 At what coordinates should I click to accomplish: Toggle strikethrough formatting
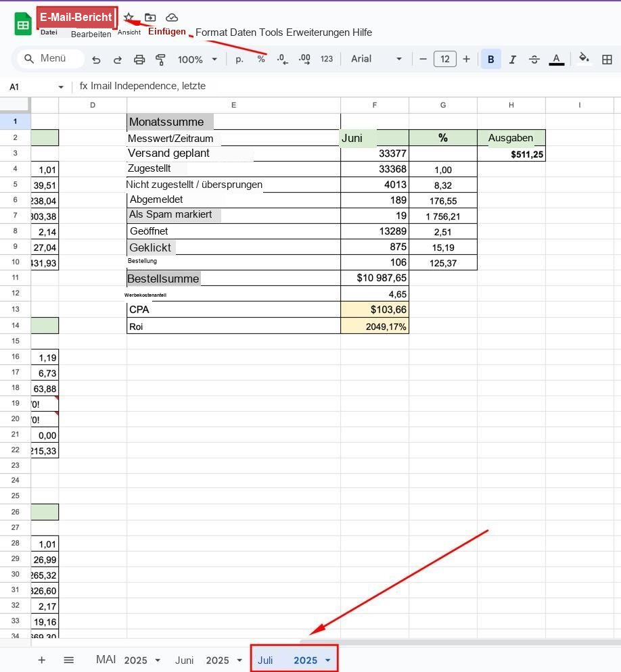click(x=534, y=59)
